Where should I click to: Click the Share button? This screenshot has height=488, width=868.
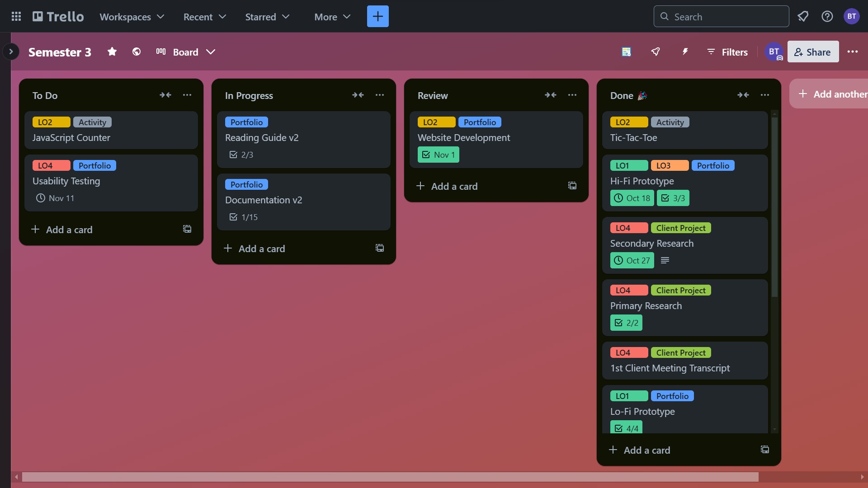(x=812, y=52)
